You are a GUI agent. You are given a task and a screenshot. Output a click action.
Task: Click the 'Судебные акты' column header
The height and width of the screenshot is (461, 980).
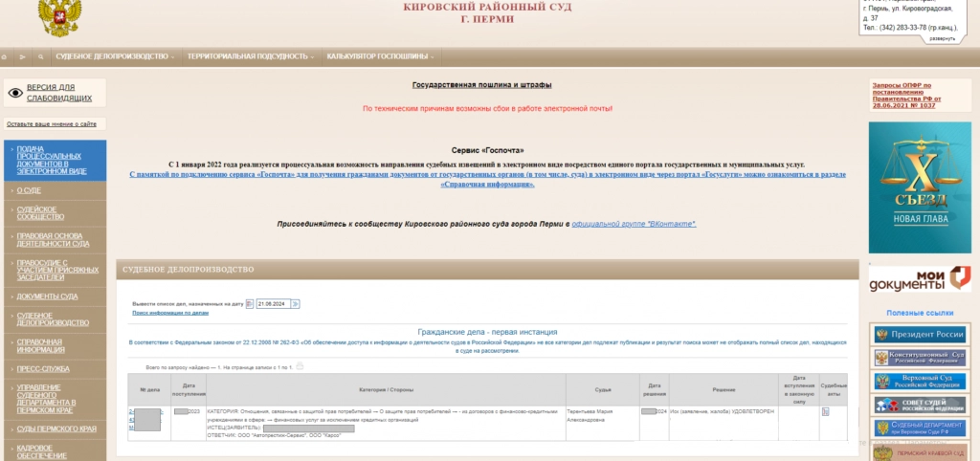pos(834,390)
